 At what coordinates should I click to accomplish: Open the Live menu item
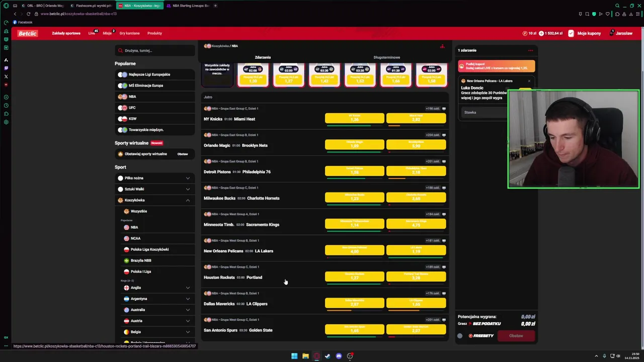click(92, 33)
